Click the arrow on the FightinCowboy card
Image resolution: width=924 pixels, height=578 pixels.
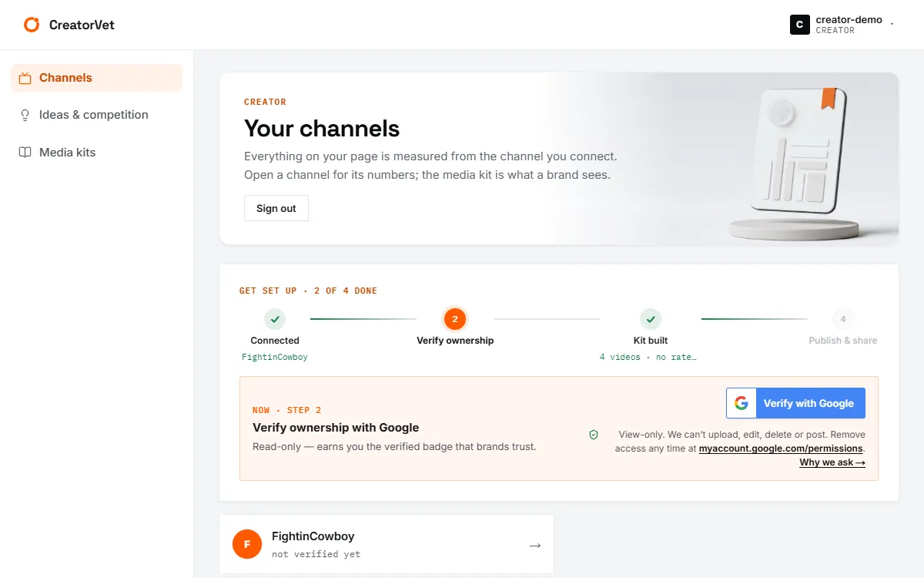pos(535,545)
